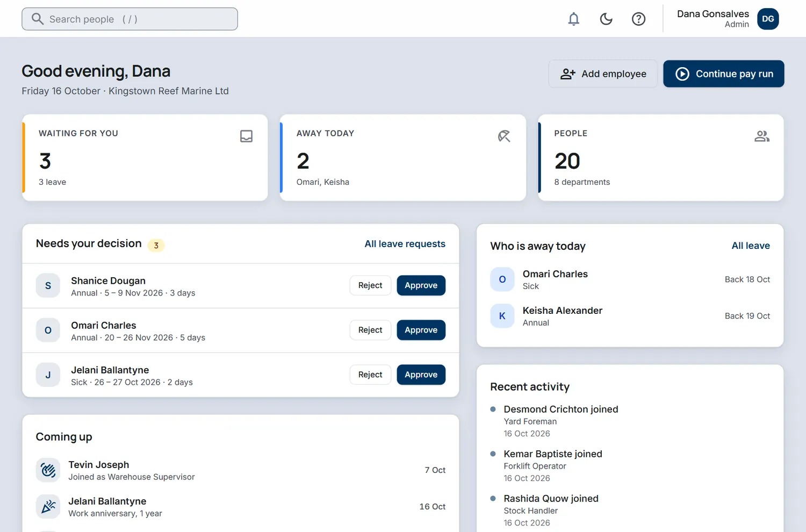Open the notifications bell

click(x=574, y=19)
